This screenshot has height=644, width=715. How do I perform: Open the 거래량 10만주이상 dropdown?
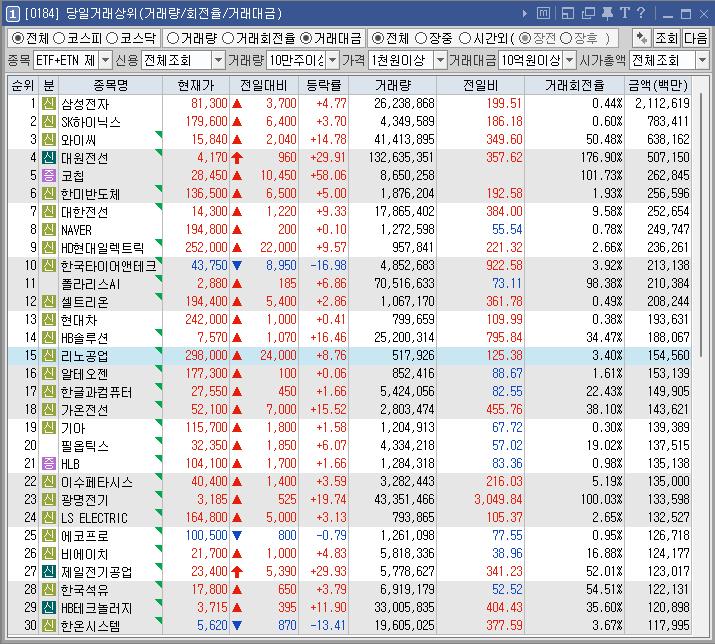tap(333, 60)
